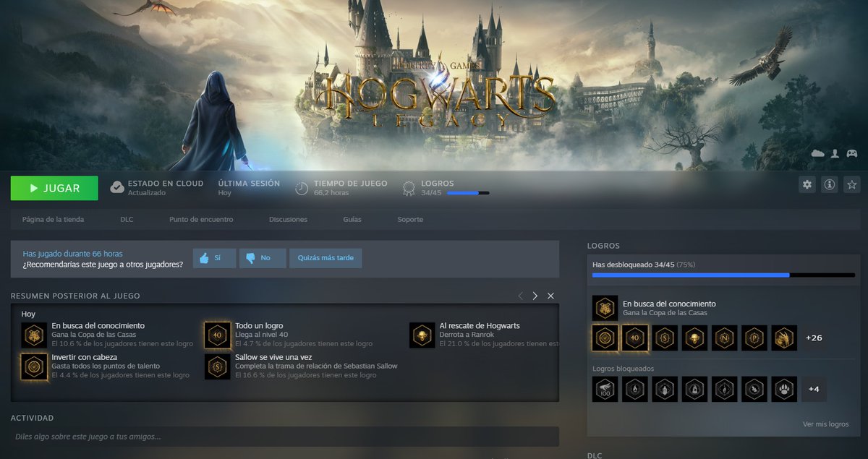Click 'Has jugado durante 66 horas' text
The image size is (868, 459).
(72, 254)
